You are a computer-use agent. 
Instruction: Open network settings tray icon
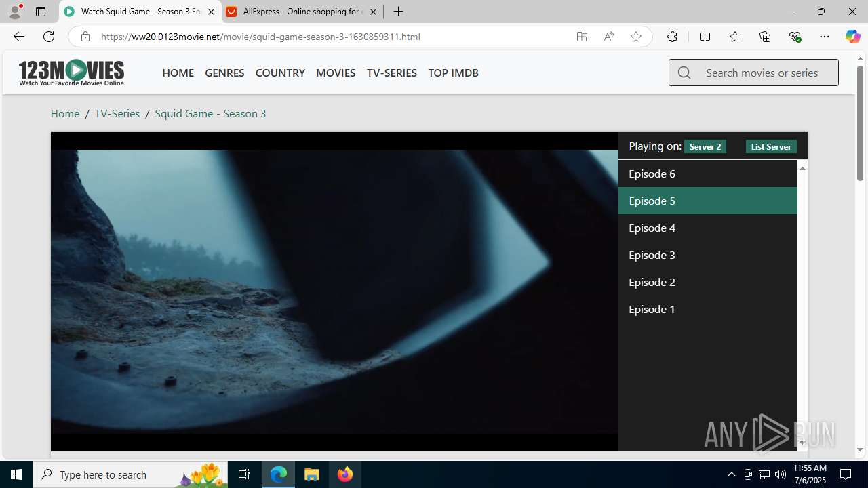tap(764, 474)
